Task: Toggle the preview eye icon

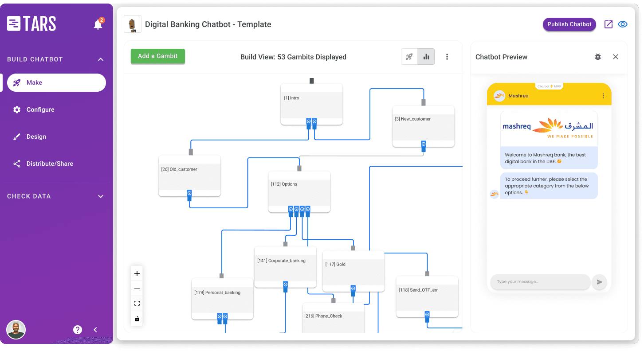Action: coord(623,24)
